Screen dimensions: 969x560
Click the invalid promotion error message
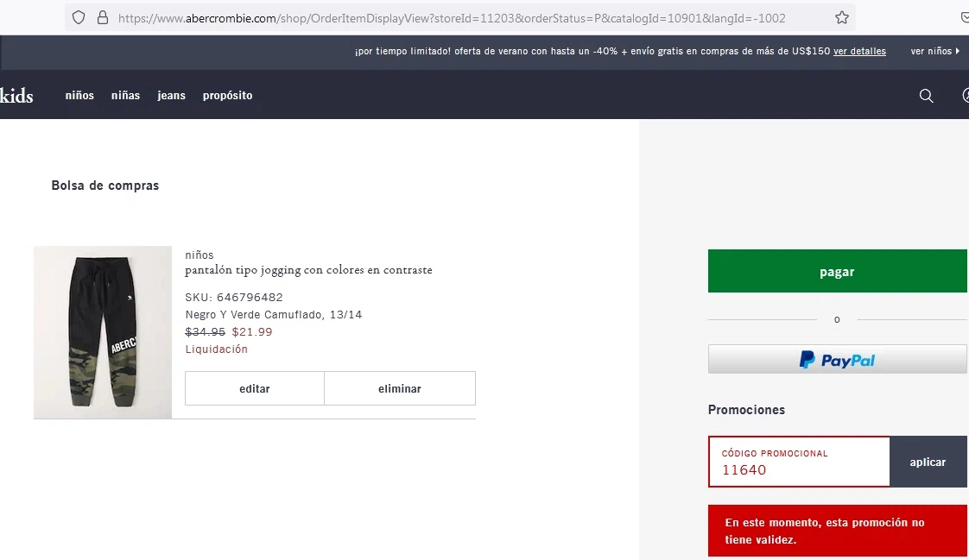(838, 531)
